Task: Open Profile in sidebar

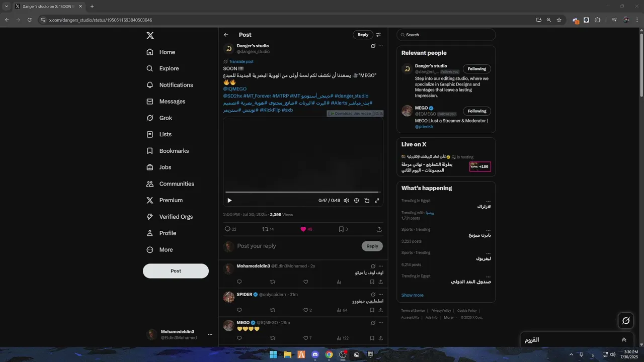Action: point(162,233)
